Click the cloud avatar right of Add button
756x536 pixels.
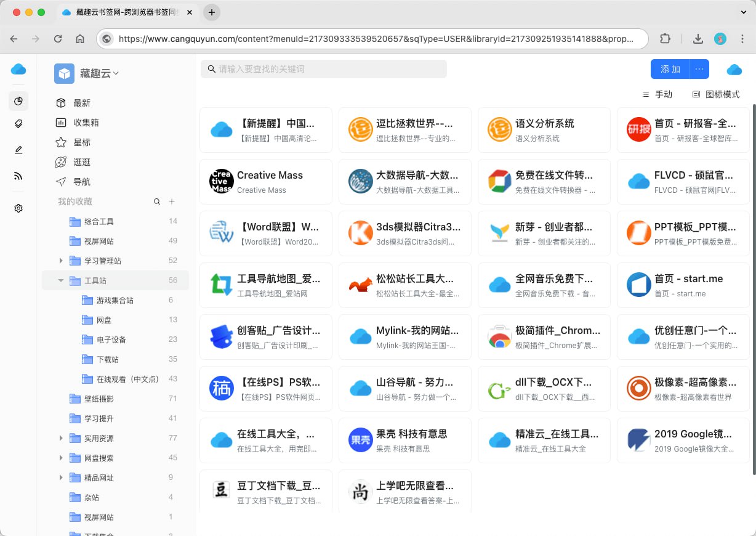(x=734, y=70)
